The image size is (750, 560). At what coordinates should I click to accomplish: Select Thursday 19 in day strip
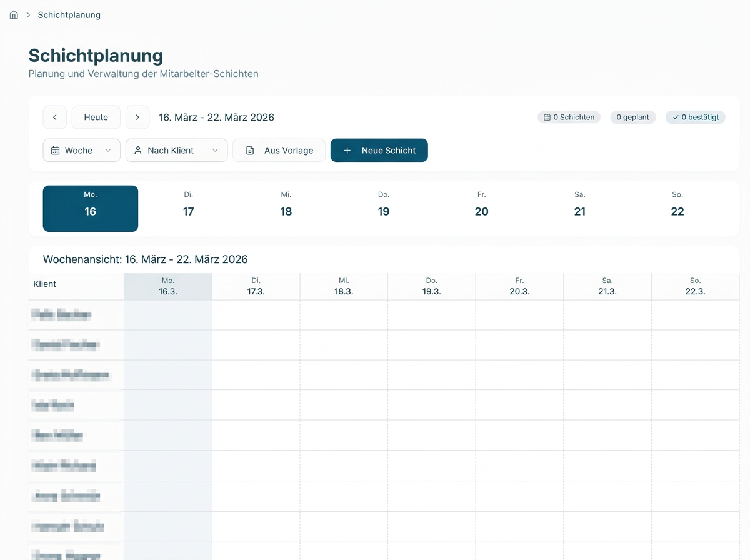(x=384, y=209)
